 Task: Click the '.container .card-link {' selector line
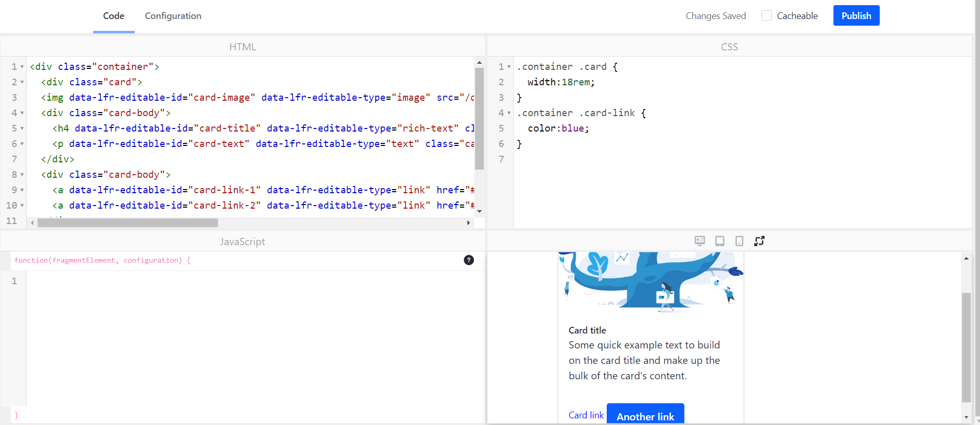582,113
